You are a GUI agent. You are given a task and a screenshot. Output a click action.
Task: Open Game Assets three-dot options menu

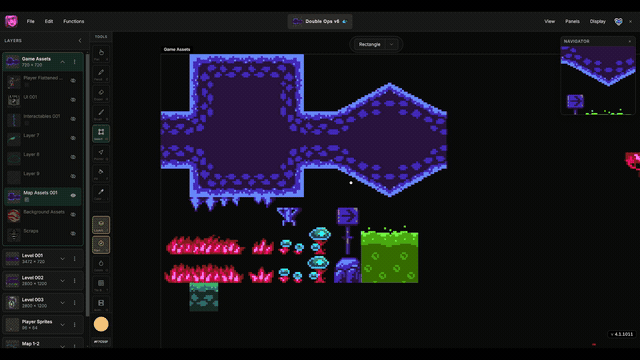[74, 62]
